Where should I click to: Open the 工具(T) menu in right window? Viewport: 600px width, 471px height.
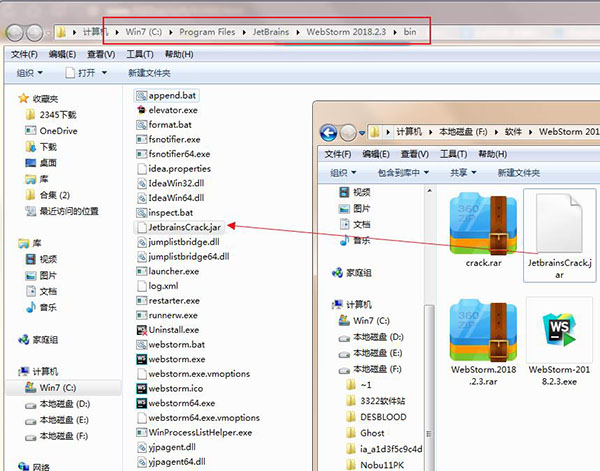pyautogui.click(x=453, y=154)
